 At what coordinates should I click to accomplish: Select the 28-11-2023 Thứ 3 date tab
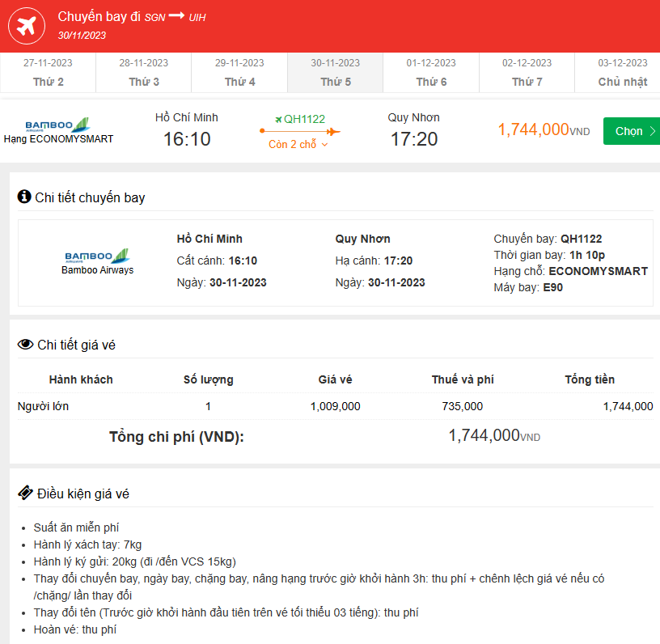[x=143, y=73]
